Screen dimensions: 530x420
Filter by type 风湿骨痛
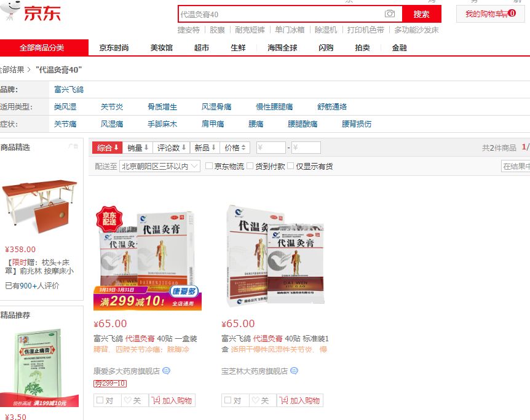216,107
